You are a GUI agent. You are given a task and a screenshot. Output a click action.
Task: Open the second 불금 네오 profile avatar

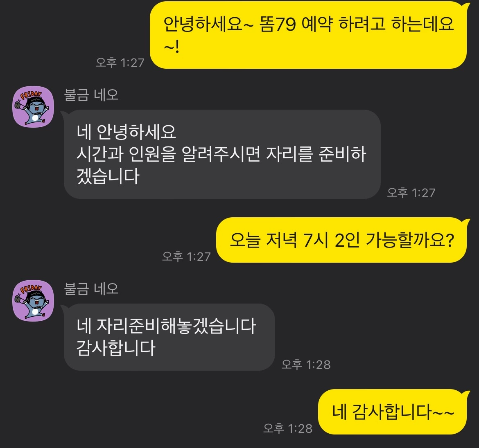click(x=33, y=300)
